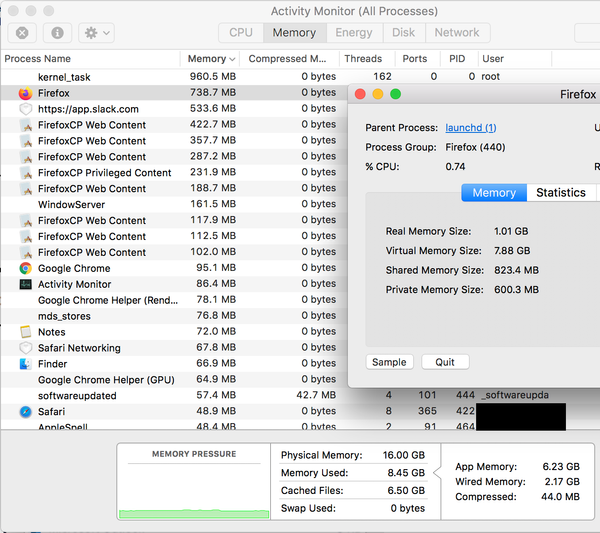This screenshot has height=533, width=600.
Task: Click icon of 357.7 MB FirefoxCP Web Content
Action: [26, 141]
